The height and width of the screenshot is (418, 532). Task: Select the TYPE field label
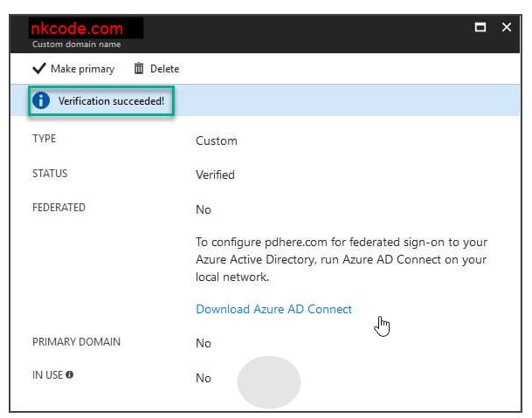pyautogui.click(x=44, y=139)
